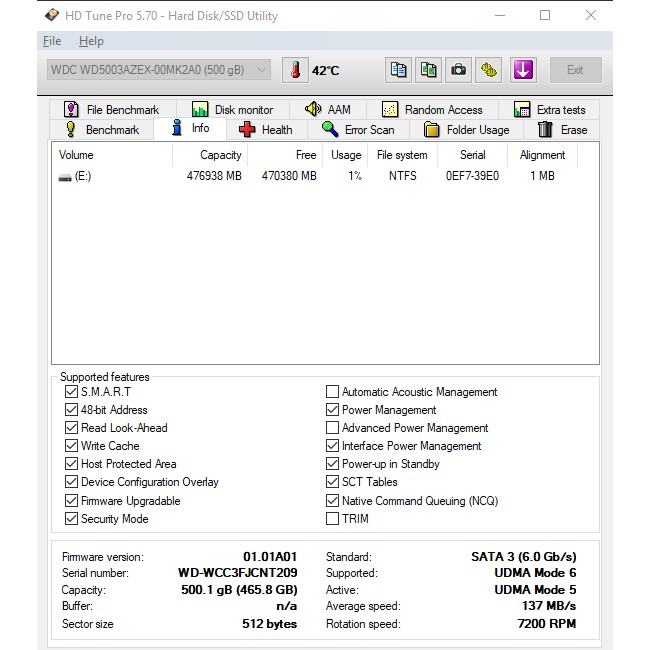The height and width of the screenshot is (650, 650).
Task: Open options with the wrench settings icon
Action: [x=488, y=70]
